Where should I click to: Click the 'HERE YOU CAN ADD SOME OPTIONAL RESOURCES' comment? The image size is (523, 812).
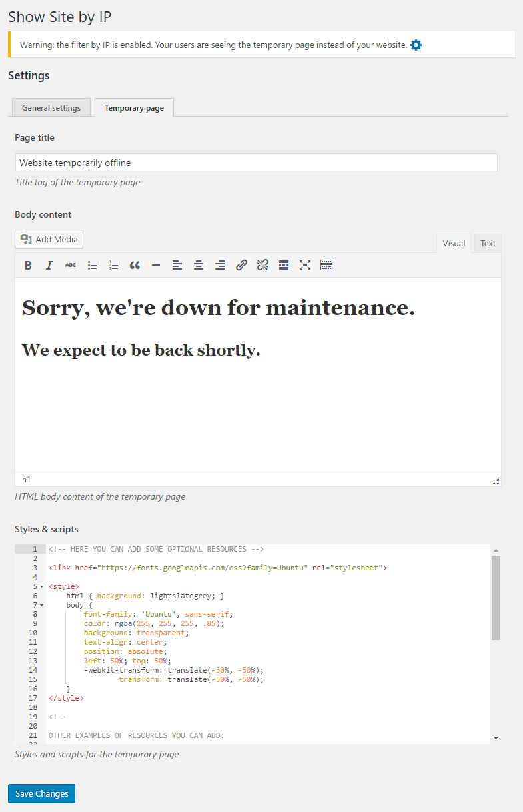pyautogui.click(x=156, y=549)
